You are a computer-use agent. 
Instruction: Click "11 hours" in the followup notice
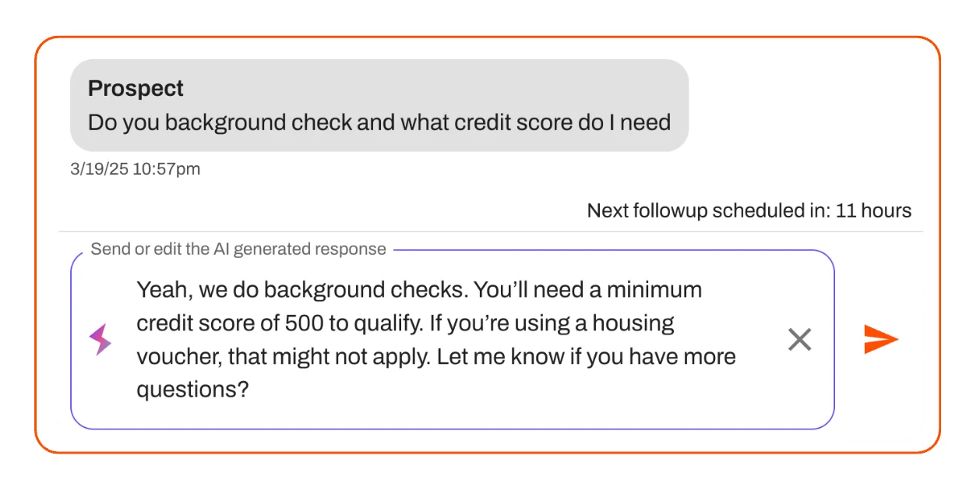coord(872,210)
